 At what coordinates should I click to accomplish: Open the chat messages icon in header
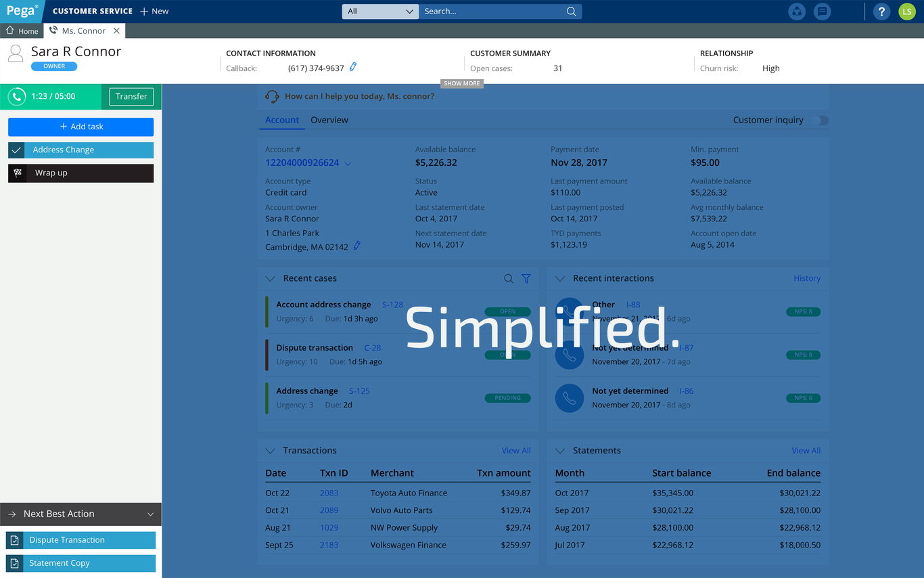click(x=822, y=12)
